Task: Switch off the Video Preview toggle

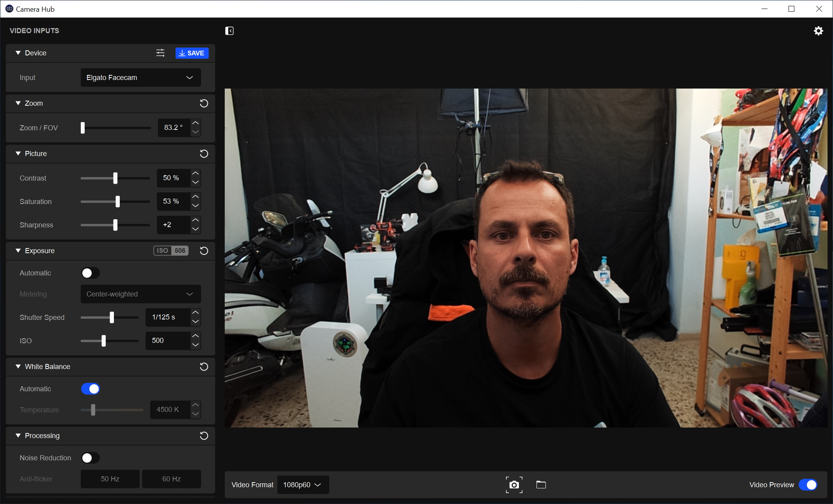Action: click(x=808, y=484)
